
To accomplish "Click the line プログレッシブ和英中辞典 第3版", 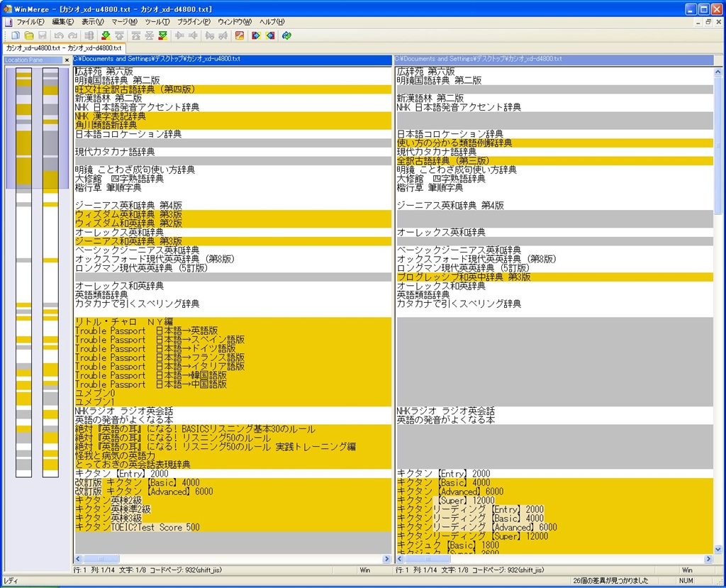I will tap(554, 277).
